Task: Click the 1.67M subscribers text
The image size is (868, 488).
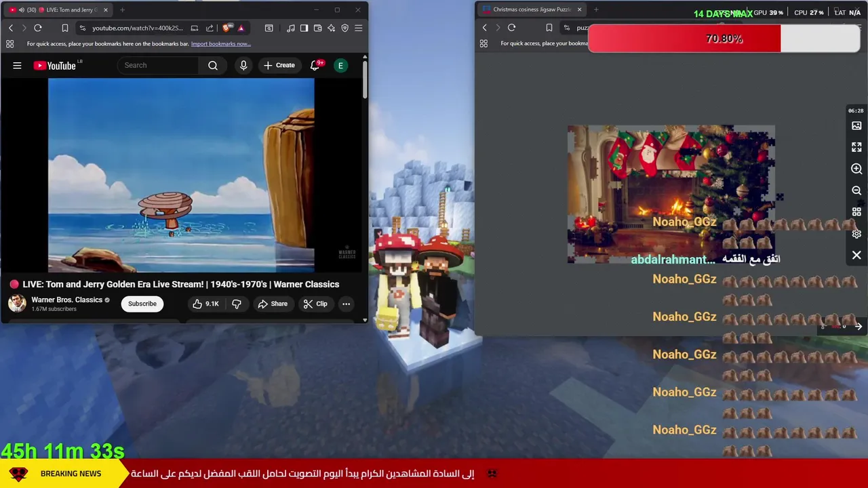Action: click(54, 309)
